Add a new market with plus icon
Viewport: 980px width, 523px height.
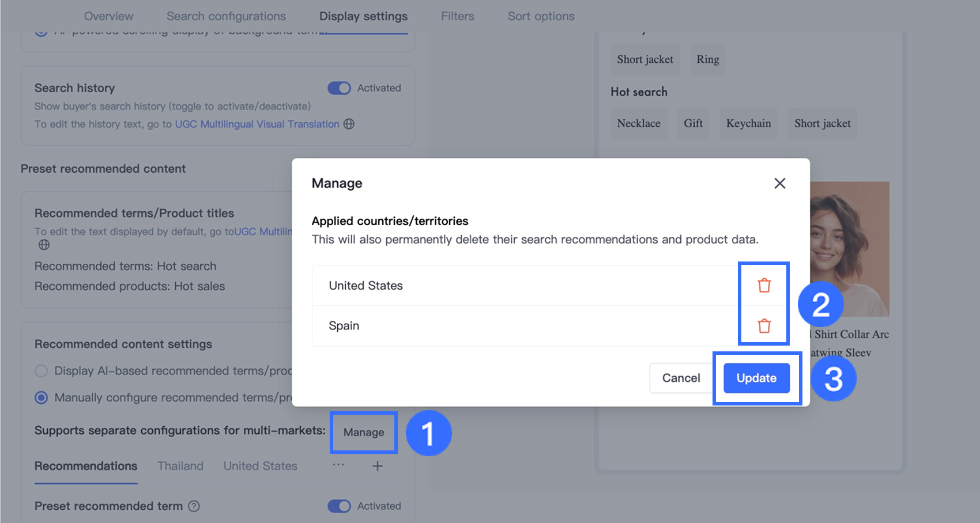378,466
